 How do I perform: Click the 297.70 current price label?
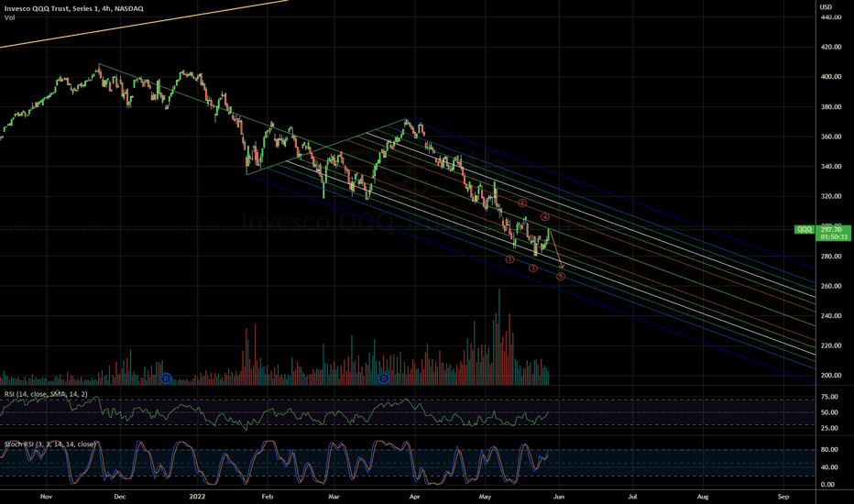[x=832, y=230]
